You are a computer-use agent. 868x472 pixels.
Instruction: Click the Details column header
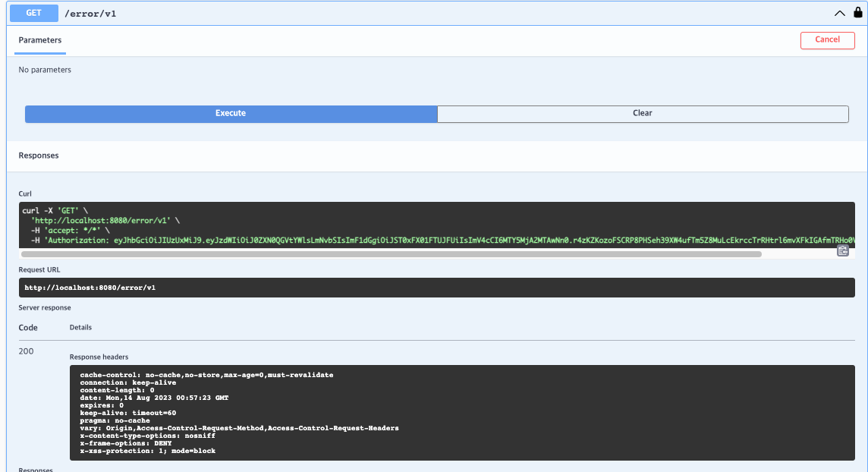point(81,328)
